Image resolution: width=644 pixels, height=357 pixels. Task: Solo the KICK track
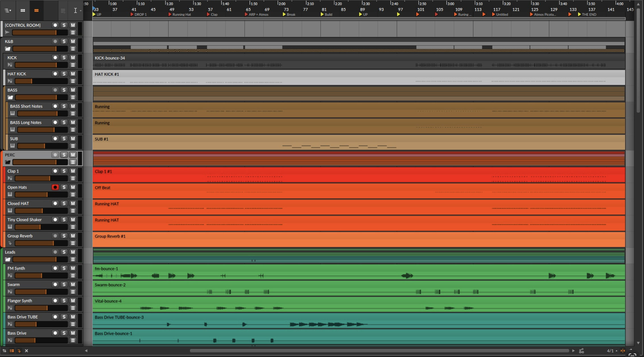[64, 57]
